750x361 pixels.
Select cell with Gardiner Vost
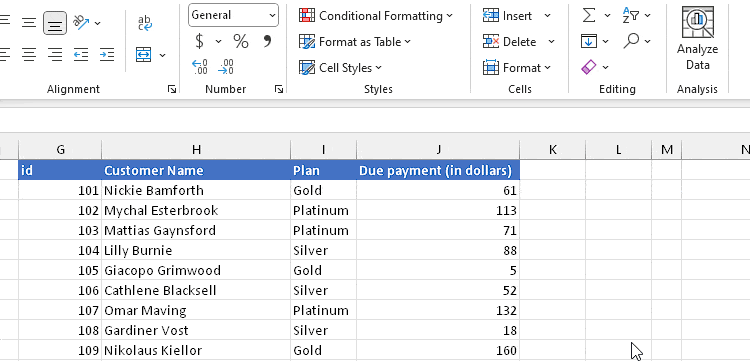pyautogui.click(x=196, y=330)
